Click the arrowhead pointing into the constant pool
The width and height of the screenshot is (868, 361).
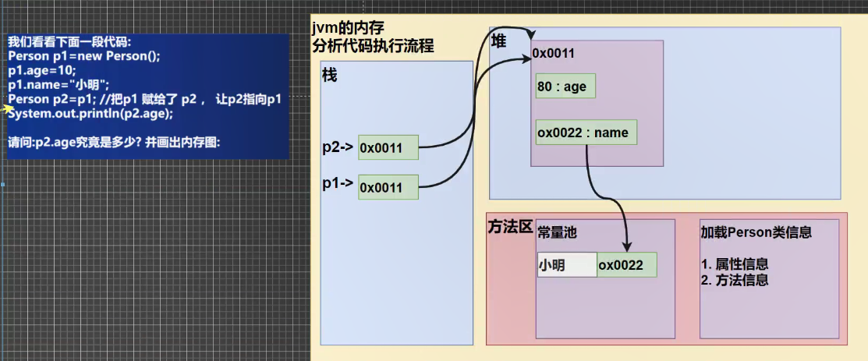point(628,246)
